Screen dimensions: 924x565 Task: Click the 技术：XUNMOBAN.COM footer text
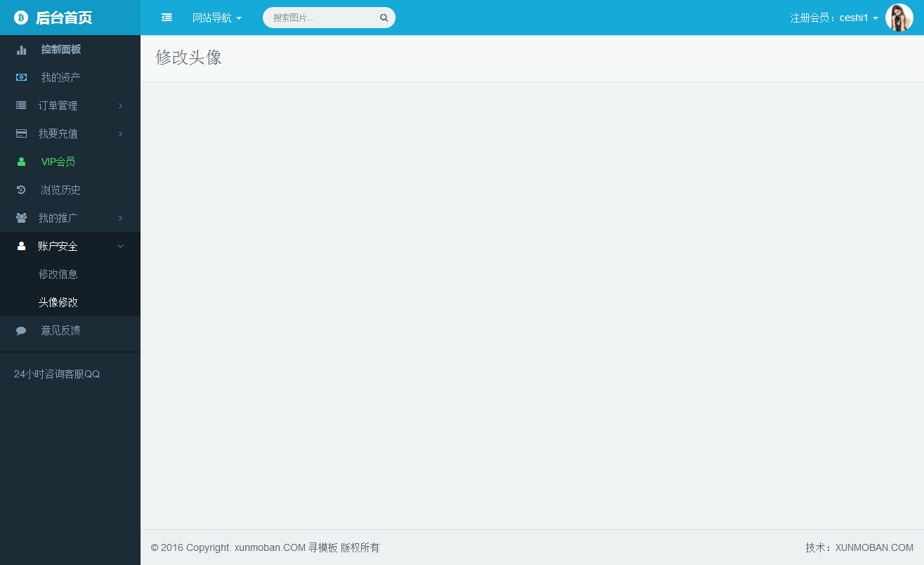[x=859, y=547]
